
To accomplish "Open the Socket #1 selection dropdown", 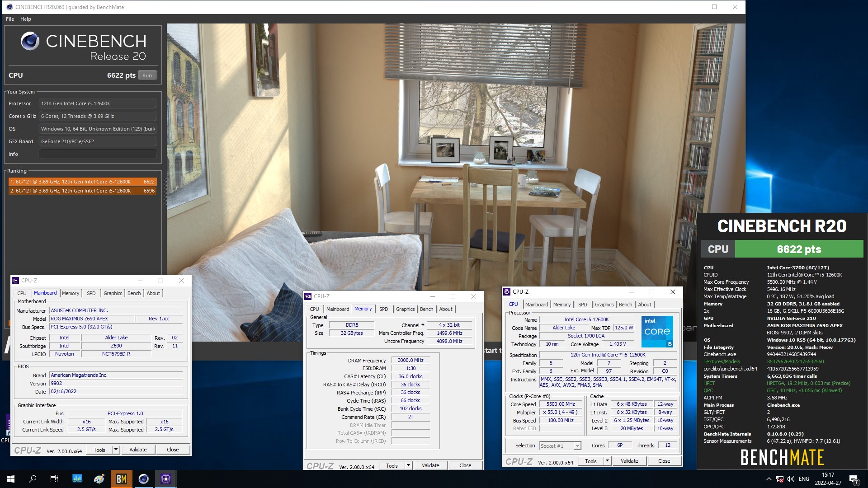I will [560, 446].
